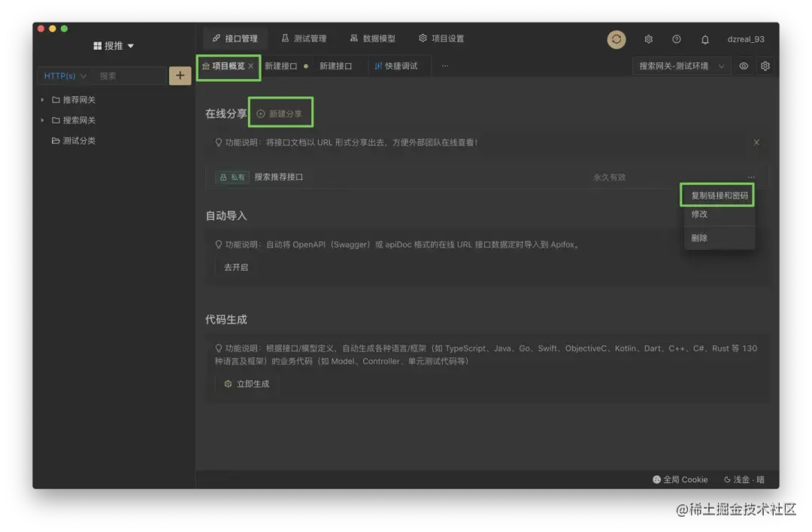Select the 项目概览 tab
This screenshot has width=812, height=532.
[x=228, y=66]
